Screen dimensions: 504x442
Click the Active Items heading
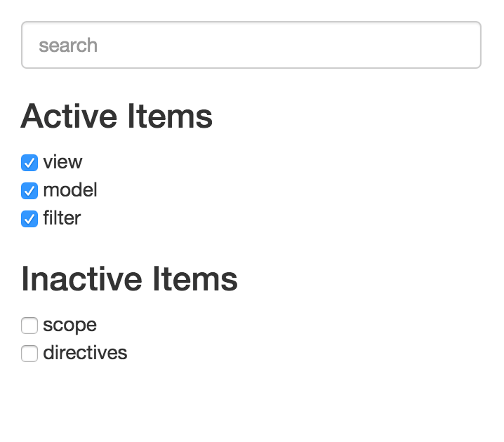click(x=117, y=116)
